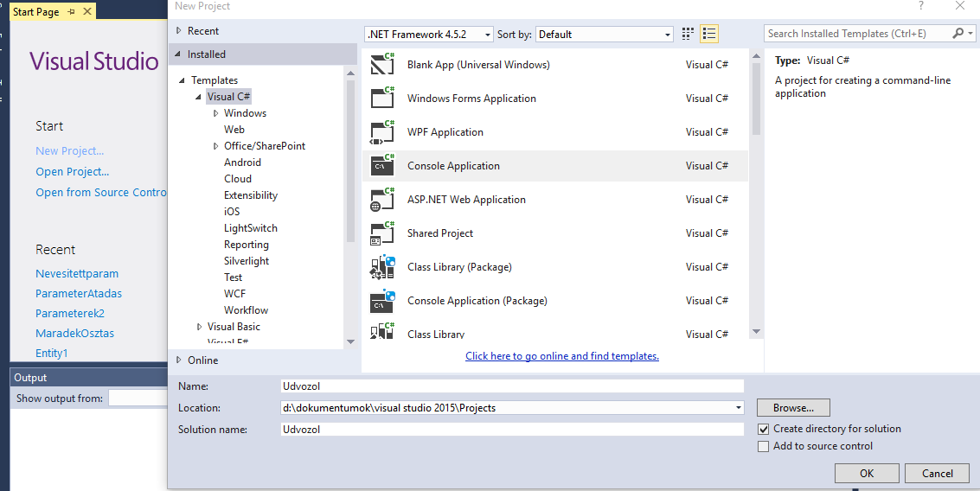Click Open Project... link on Start Page
980x491 pixels.
coord(72,172)
